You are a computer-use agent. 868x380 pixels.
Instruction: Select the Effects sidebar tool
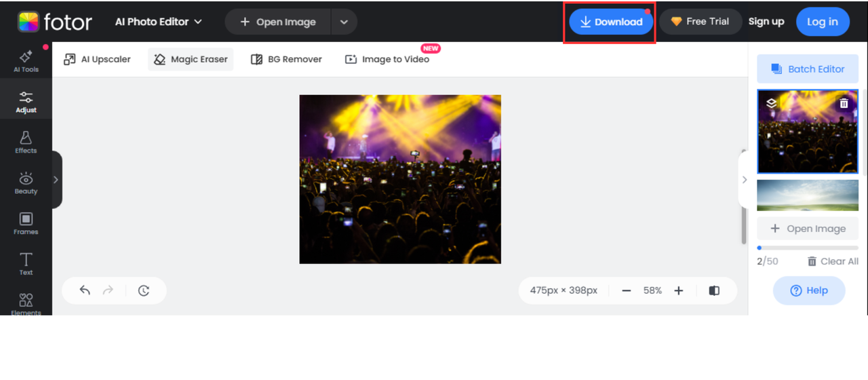tap(26, 142)
